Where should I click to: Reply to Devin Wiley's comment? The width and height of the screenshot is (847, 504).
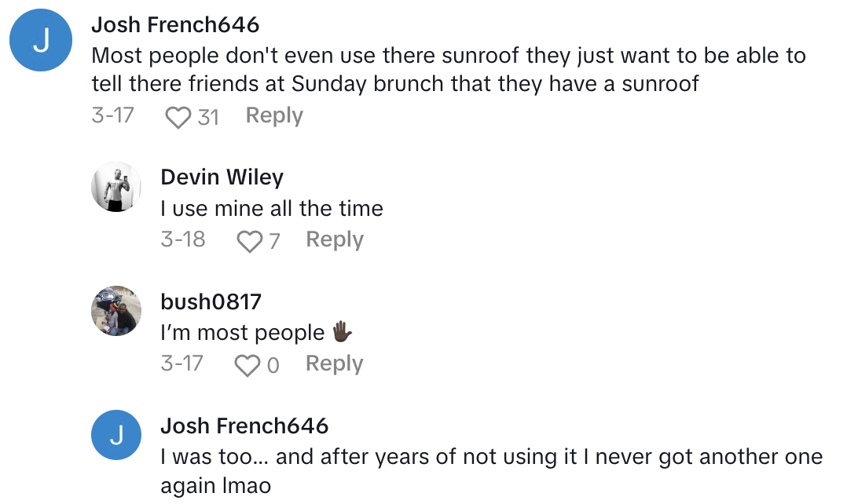click(x=335, y=239)
